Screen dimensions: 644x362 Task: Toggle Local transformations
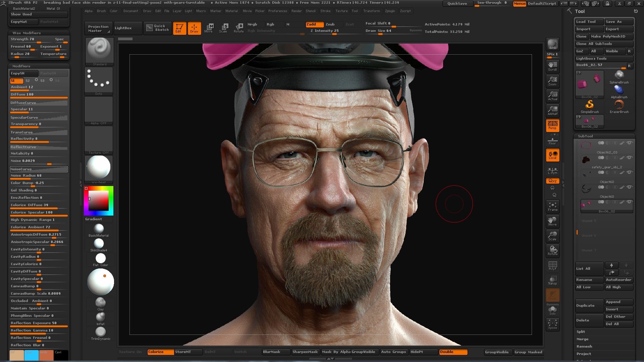point(552,155)
